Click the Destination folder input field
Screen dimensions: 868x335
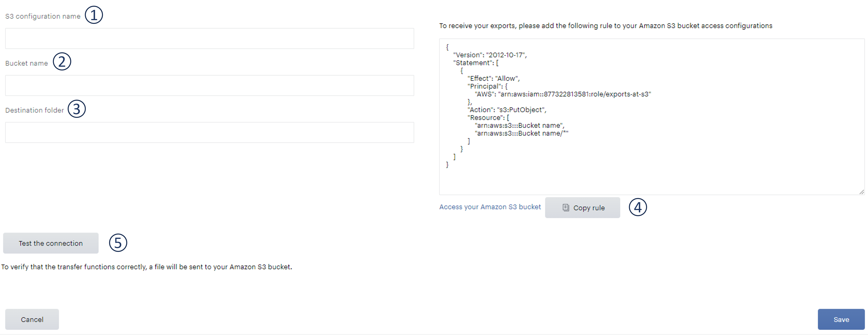tap(210, 132)
